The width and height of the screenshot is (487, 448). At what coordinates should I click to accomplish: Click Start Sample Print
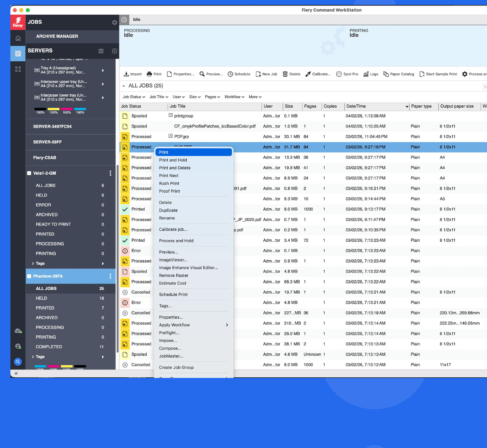tap(438, 74)
